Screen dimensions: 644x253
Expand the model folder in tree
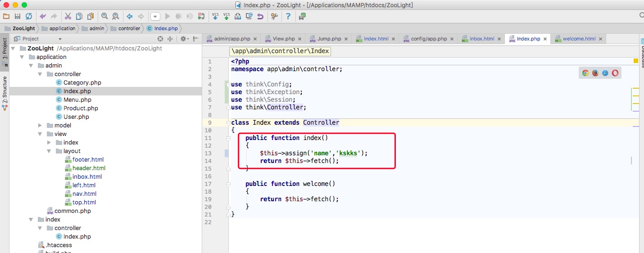click(40, 126)
